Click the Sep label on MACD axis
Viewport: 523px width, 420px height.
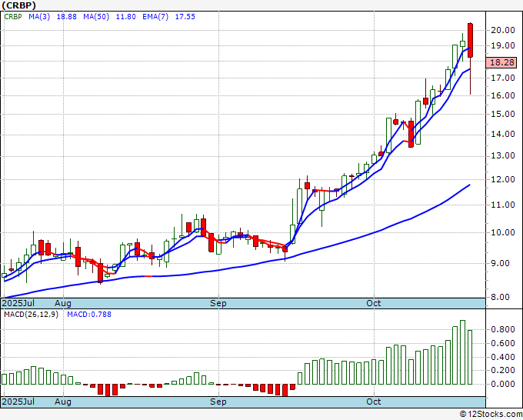[218, 402]
